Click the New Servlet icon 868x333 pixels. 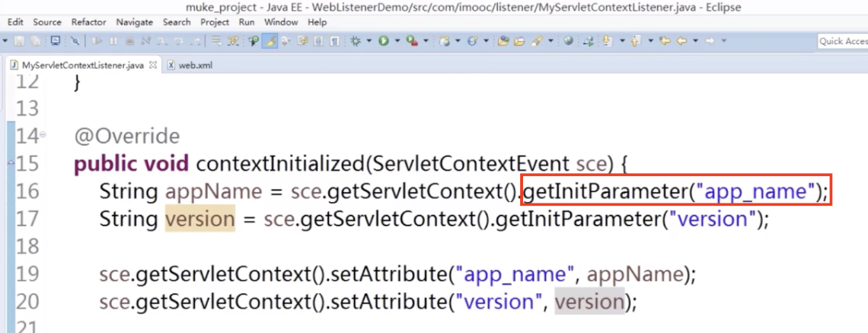coord(473,41)
